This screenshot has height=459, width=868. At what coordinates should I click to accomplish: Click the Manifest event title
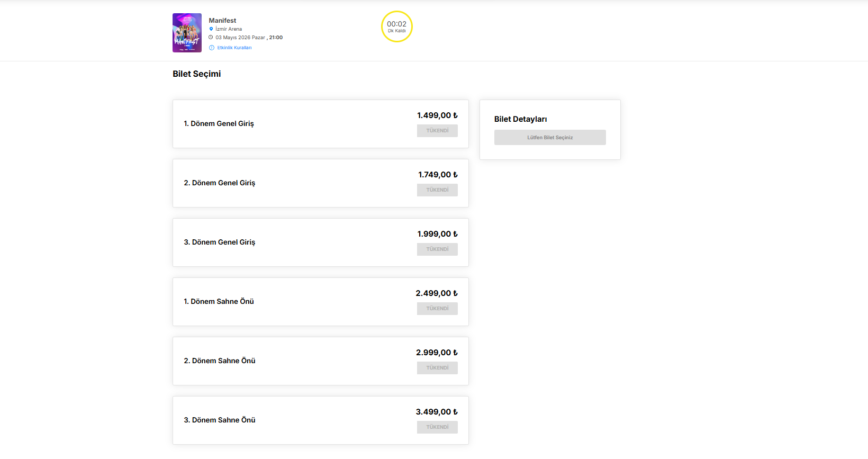[222, 21]
